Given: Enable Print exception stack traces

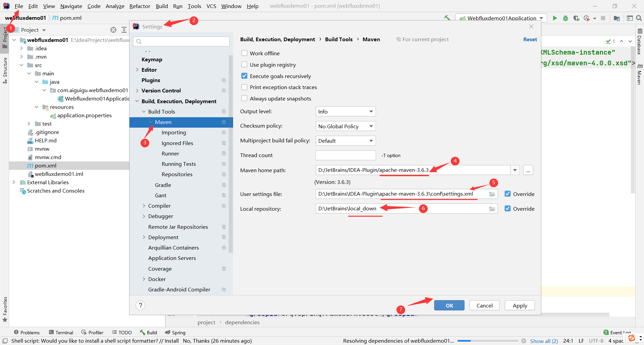Looking at the screenshot, I should pos(245,87).
